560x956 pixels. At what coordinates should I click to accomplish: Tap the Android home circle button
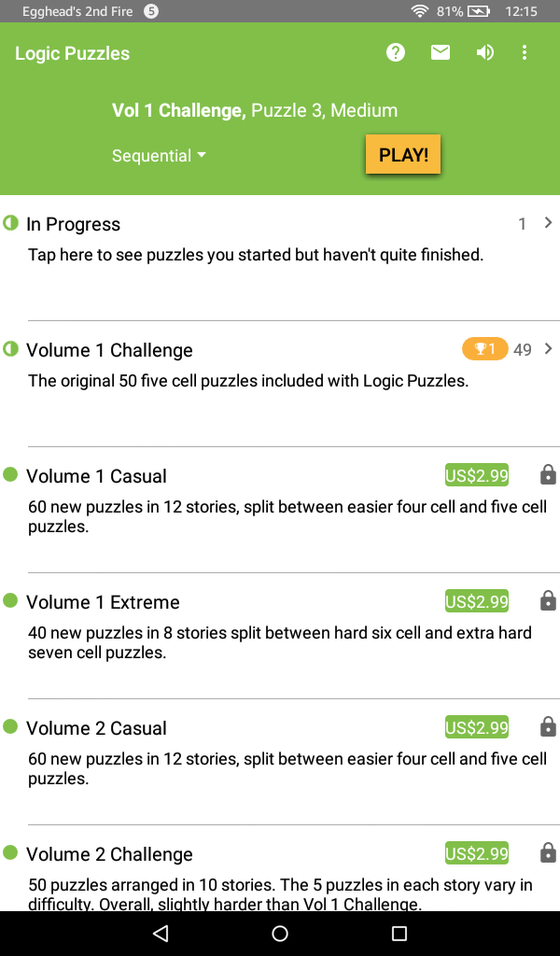(x=280, y=934)
